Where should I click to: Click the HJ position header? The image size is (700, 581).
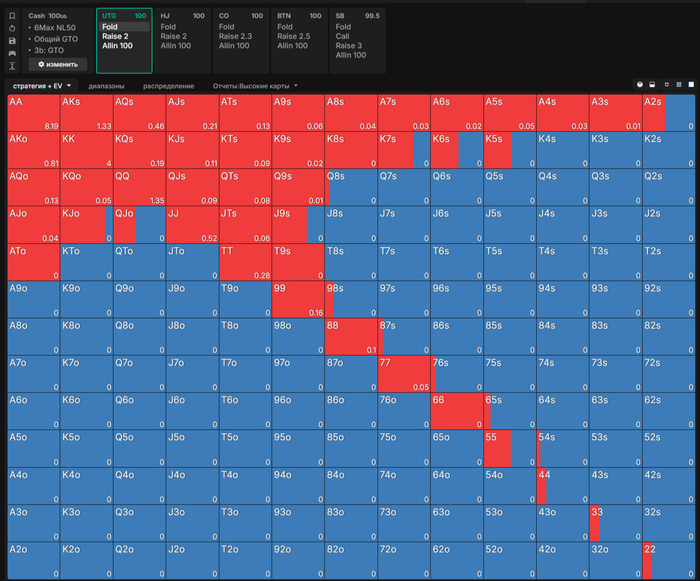point(182,16)
